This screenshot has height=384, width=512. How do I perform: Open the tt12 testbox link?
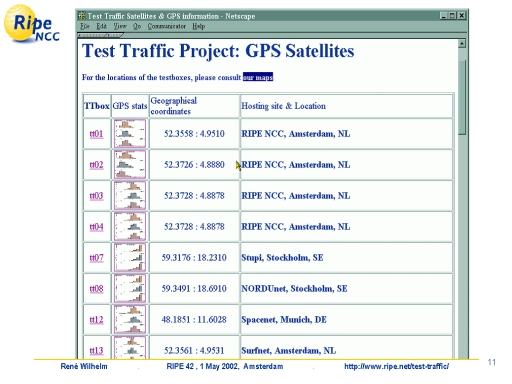pos(96,320)
